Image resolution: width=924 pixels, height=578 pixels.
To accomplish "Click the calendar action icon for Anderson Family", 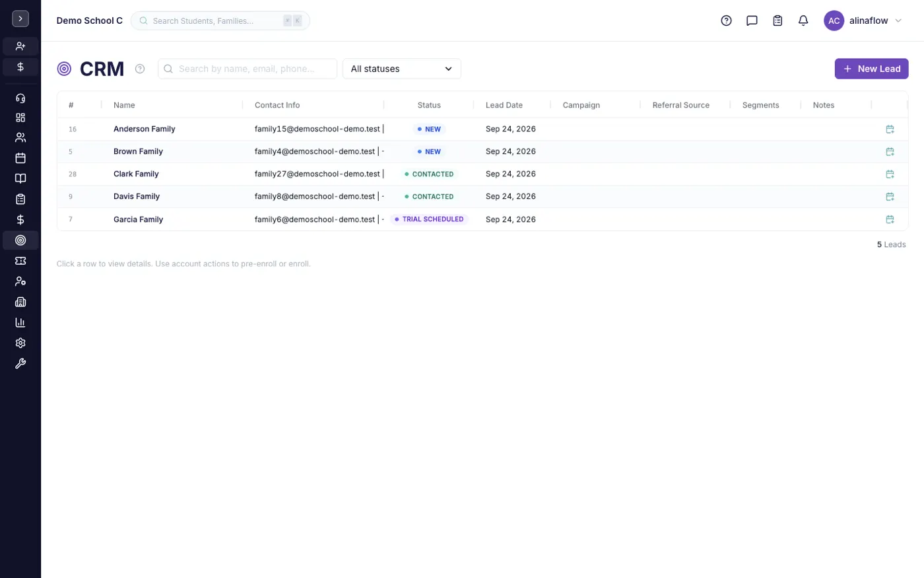I will coord(890,129).
